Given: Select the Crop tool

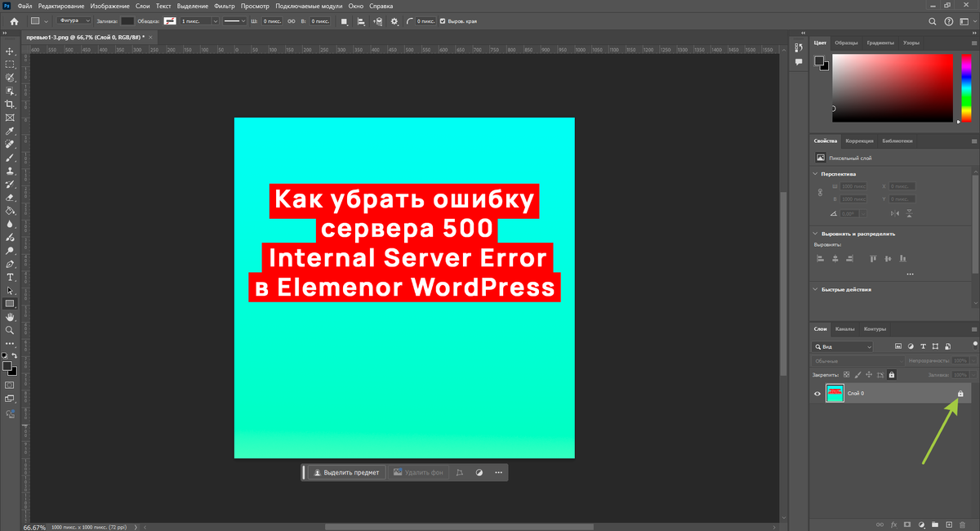Looking at the screenshot, I should coord(11,104).
